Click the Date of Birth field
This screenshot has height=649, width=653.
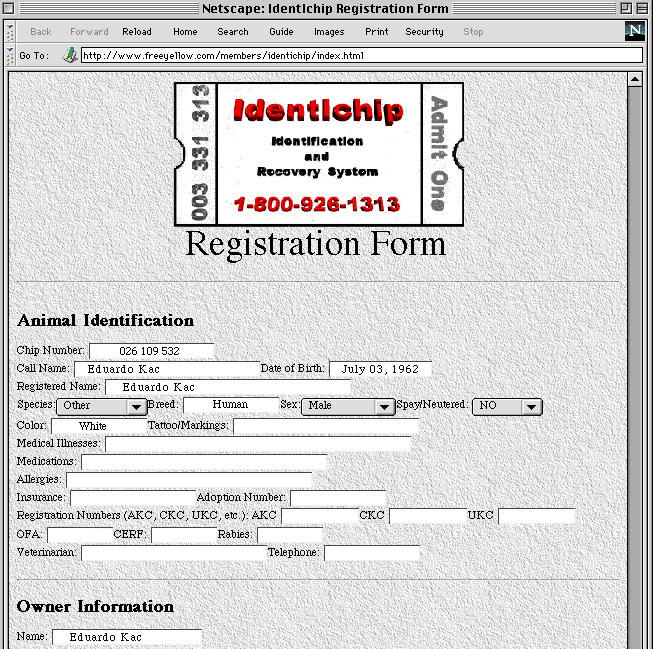(380, 369)
